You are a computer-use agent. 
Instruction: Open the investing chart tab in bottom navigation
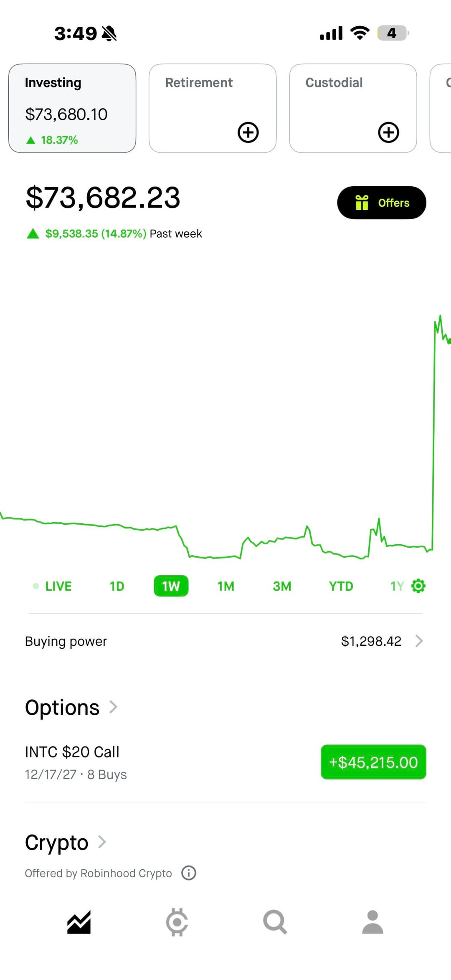[79, 922]
